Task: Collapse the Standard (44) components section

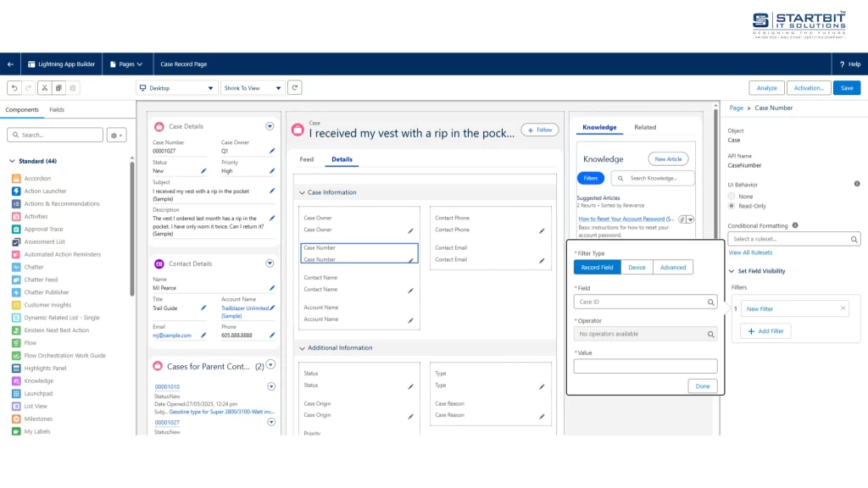Action: pyautogui.click(x=12, y=161)
